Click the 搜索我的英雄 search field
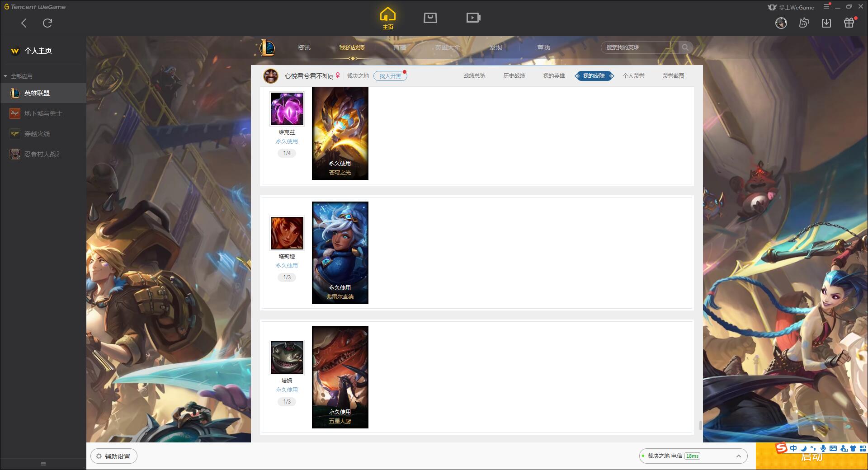868x470 pixels. pyautogui.click(x=640, y=47)
